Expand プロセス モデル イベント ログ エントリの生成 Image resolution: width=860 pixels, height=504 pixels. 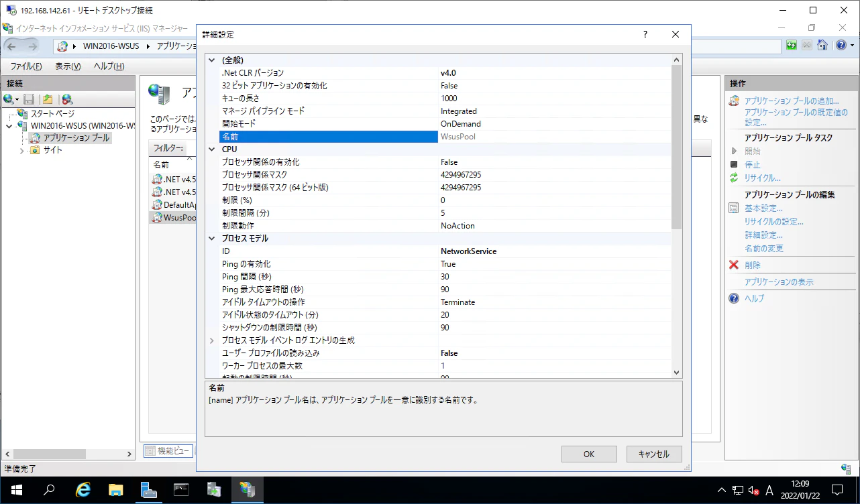click(212, 340)
